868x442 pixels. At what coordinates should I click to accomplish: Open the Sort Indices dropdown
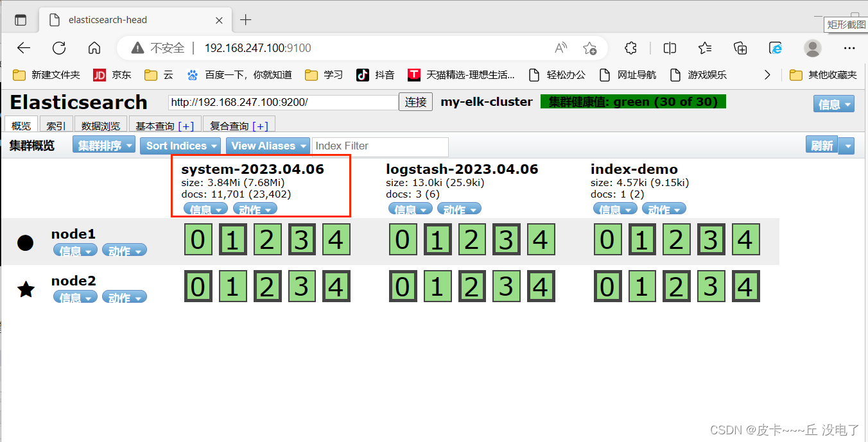click(x=180, y=146)
